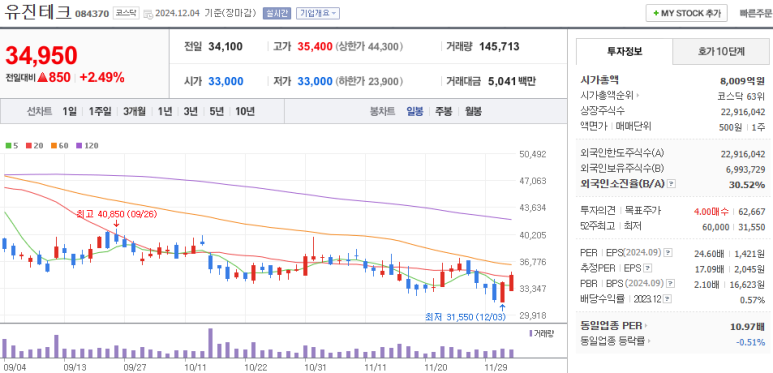
Task: Click the 투자의견 label
Action: 598,211
